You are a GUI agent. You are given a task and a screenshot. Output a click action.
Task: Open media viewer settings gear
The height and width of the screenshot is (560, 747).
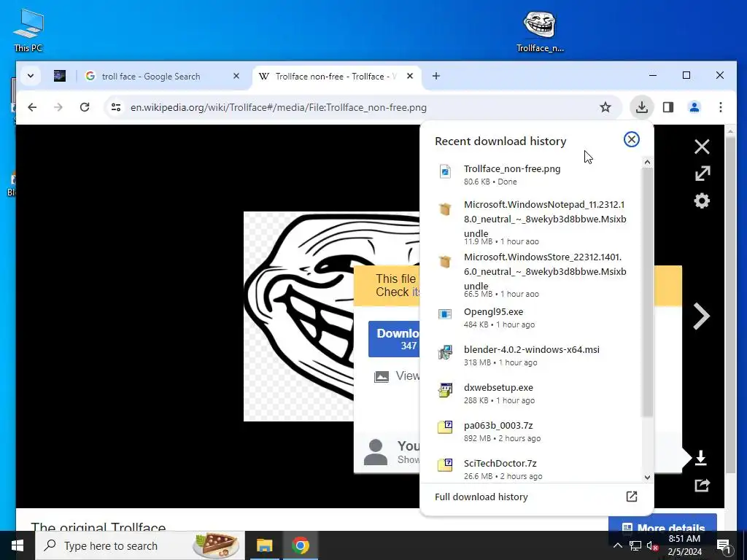click(702, 201)
